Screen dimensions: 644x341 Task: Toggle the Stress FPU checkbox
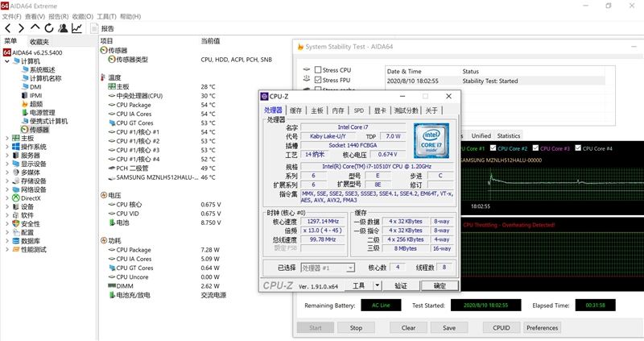pyautogui.click(x=318, y=80)
